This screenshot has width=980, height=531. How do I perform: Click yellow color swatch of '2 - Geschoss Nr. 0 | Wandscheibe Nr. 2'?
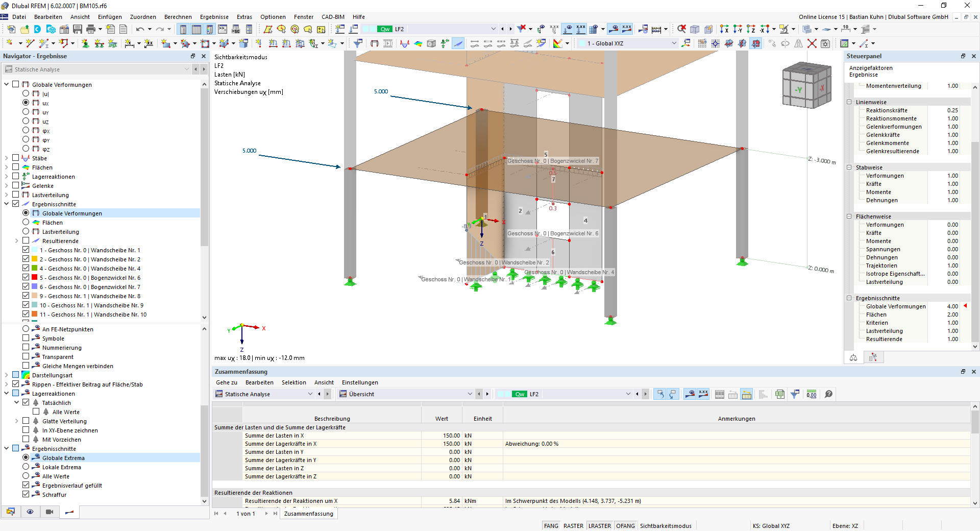pyautogui.click(x=35, y=259)
